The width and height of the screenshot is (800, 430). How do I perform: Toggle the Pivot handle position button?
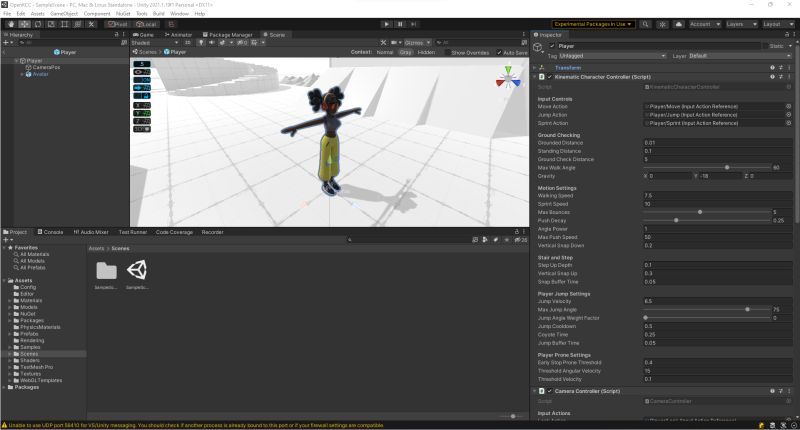[118, 24]
